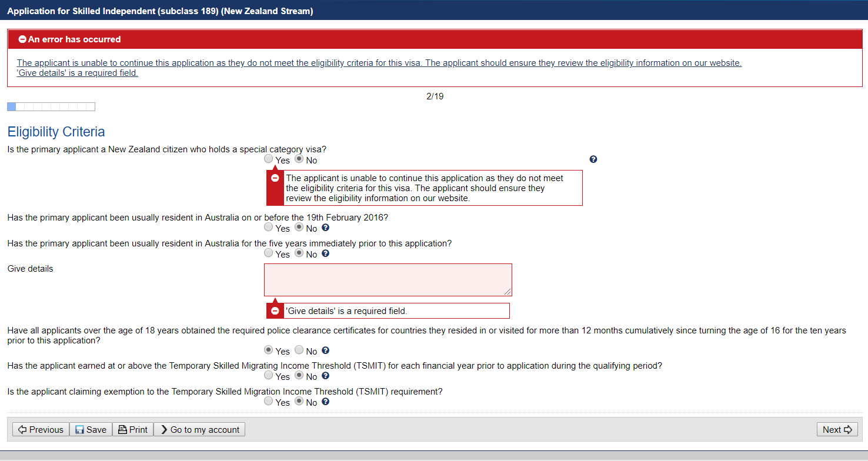The image size is (868, 461).
Task: Select Yes for earned above TSMIT question
Action: pos(269,376)
